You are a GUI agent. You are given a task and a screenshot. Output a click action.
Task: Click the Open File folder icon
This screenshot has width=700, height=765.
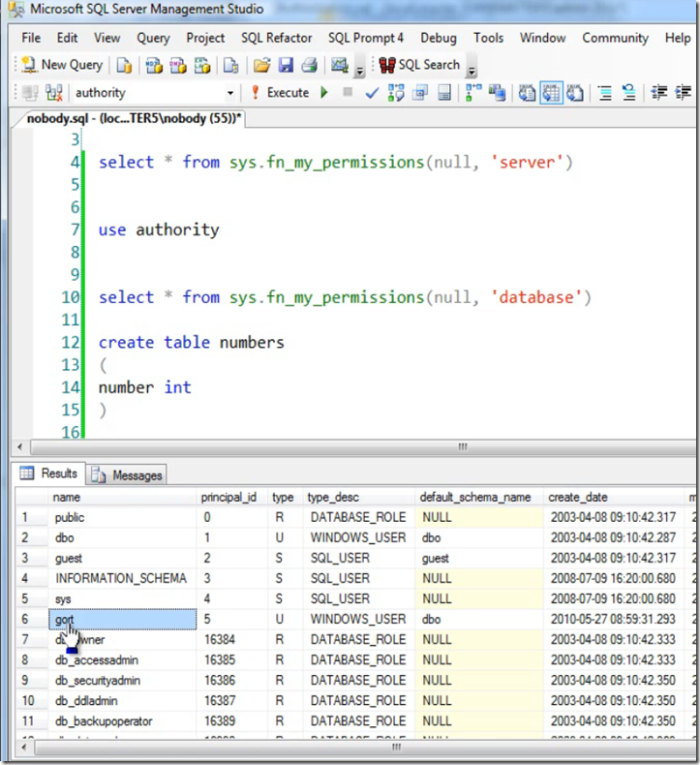[x=262, y=65]
